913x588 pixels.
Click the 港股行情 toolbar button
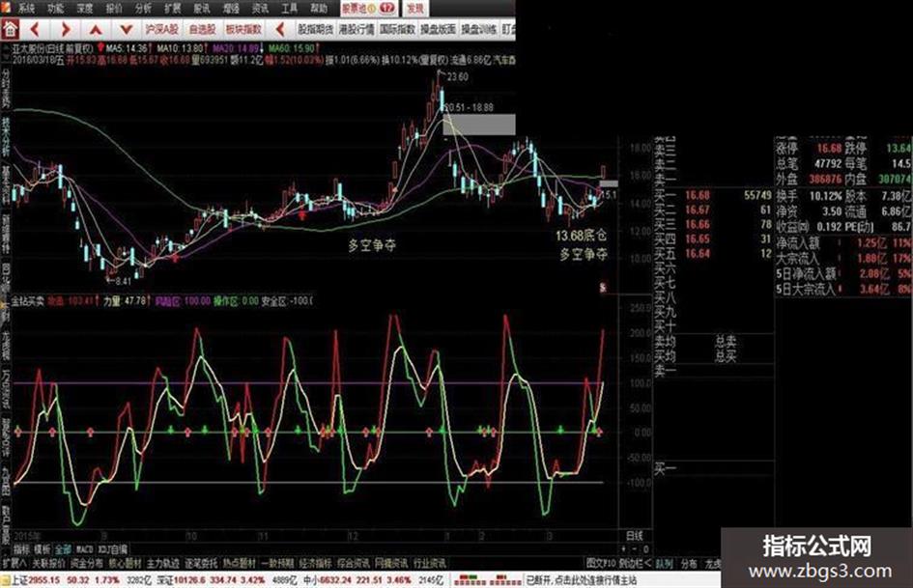pos(357,29)
